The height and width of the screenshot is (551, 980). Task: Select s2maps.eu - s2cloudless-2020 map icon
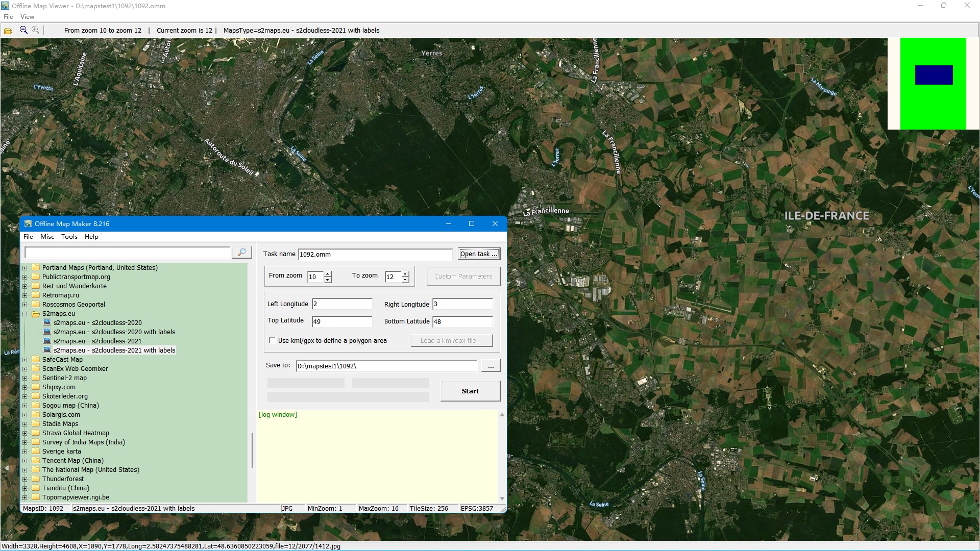[x=47, y=322]
